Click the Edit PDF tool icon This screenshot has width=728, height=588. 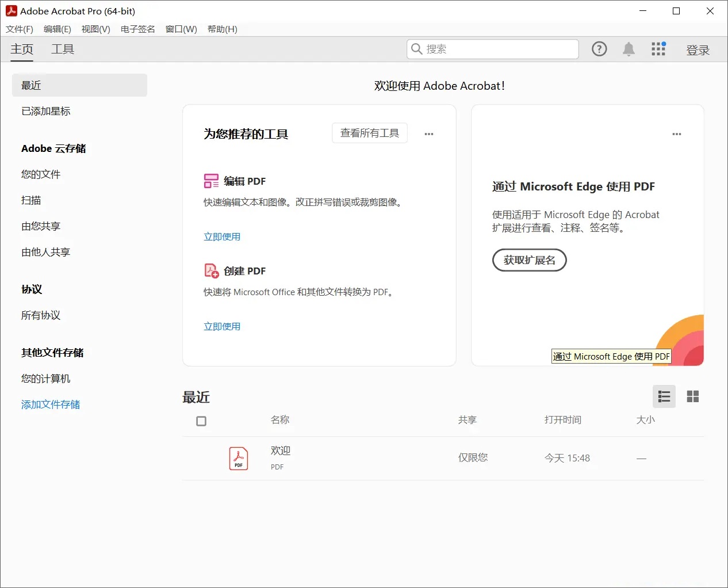pos(211,181)
